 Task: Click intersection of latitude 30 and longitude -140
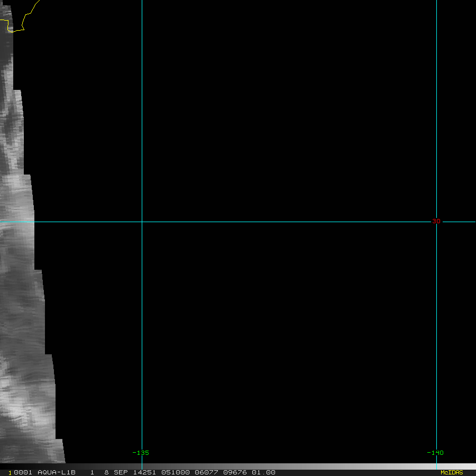436,222
